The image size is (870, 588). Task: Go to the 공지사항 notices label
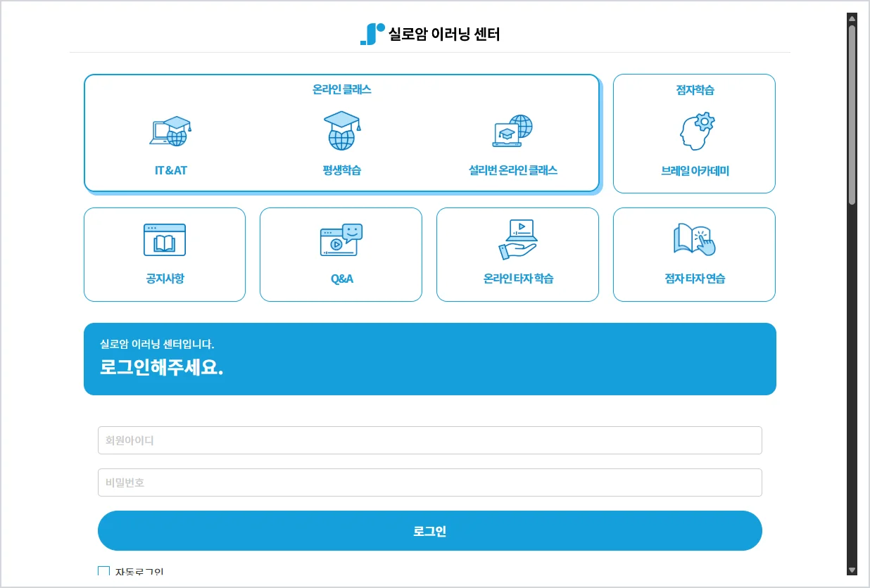click(165, 279)
